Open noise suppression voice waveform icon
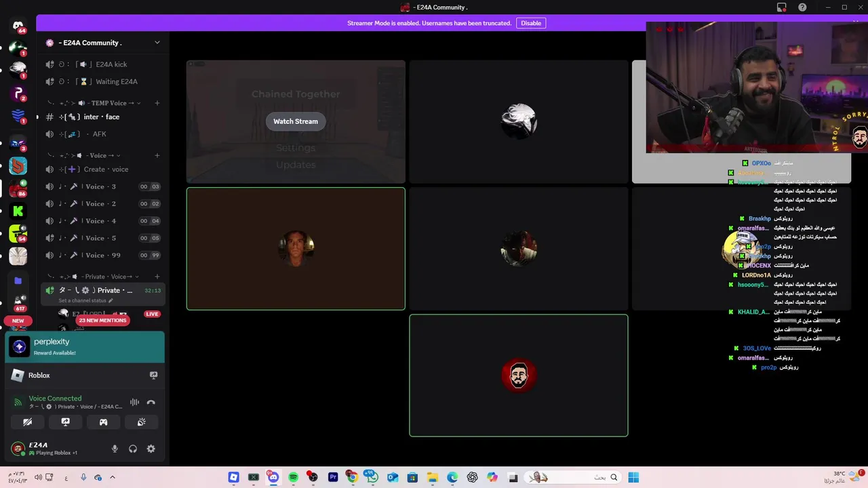This screenshot has height=488, width=868. click(x=134, y=403)
